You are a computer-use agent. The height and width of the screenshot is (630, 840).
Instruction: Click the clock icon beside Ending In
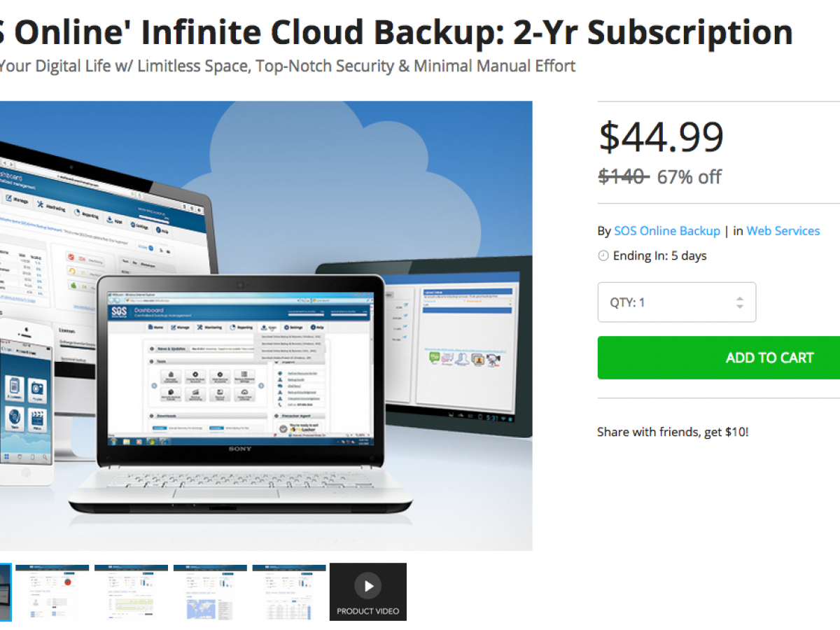coord(603,256)
